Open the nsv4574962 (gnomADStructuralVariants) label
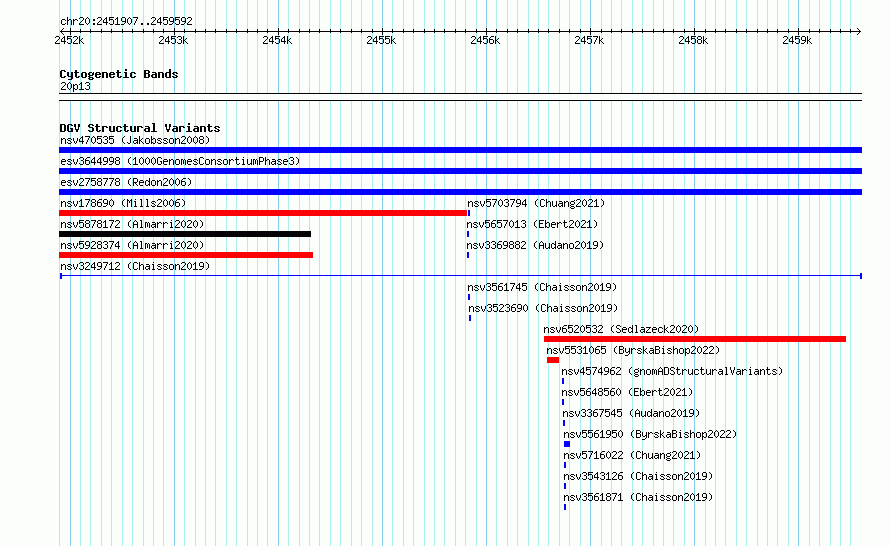The height and width of the screenshot is (546, 890). (x=673, y=371)
